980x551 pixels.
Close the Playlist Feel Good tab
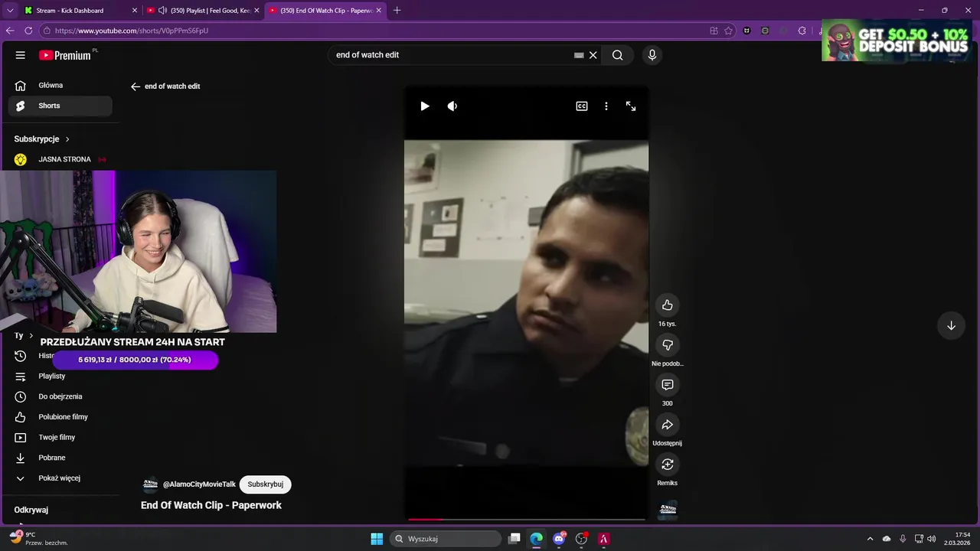(256, 11)
